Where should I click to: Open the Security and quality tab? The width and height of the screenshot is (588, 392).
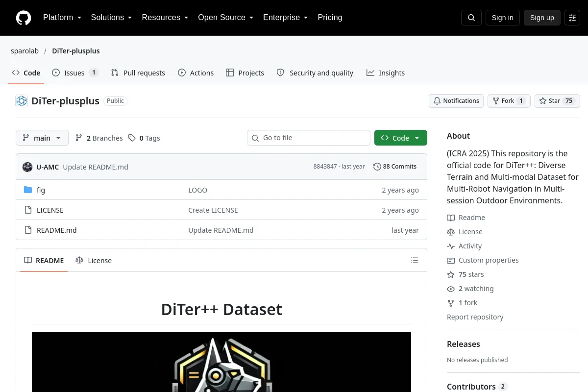point(315,73)
